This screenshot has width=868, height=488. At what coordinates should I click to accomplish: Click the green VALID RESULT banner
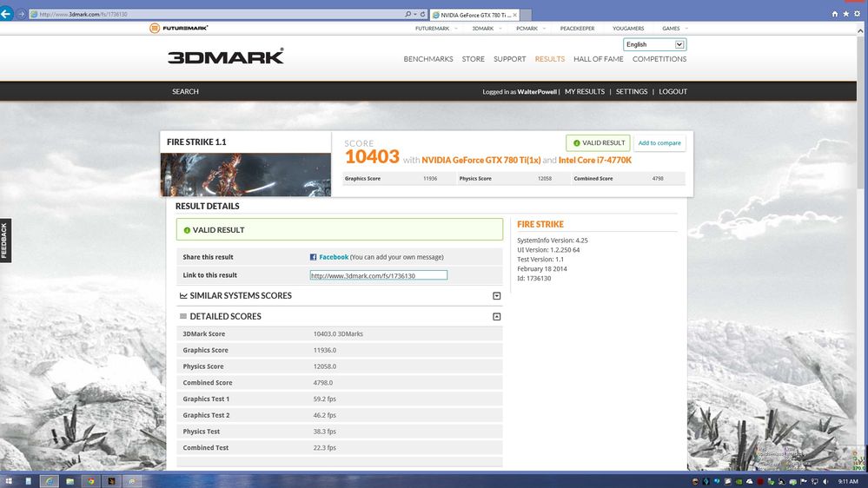[x=340, y=229]
